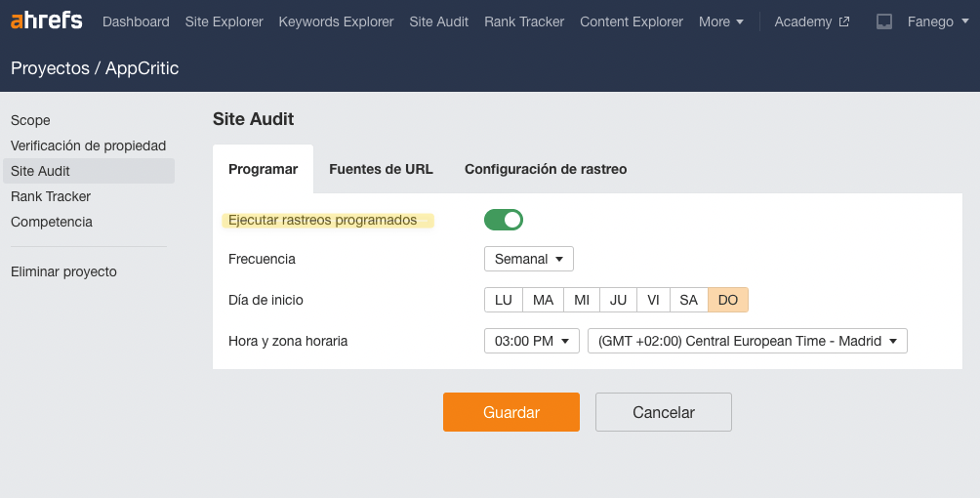Viewport: 980px width, 498px height.
Task: Open the notifications inbox icon
Action: coord(884,21)
